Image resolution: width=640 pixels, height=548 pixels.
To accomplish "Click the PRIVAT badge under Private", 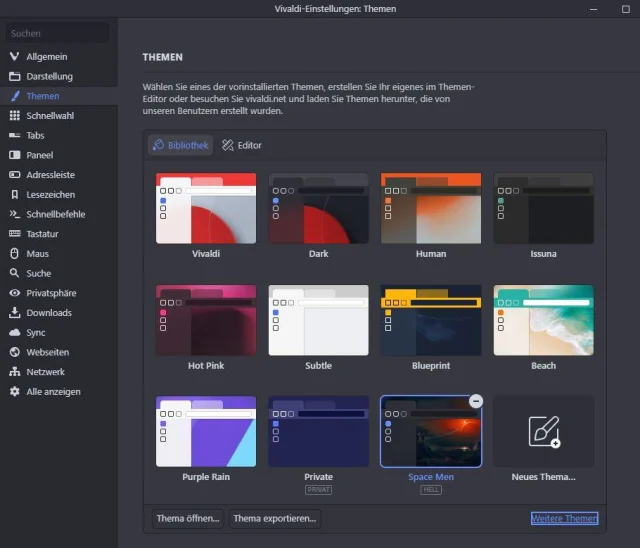I will click(318, 490).
